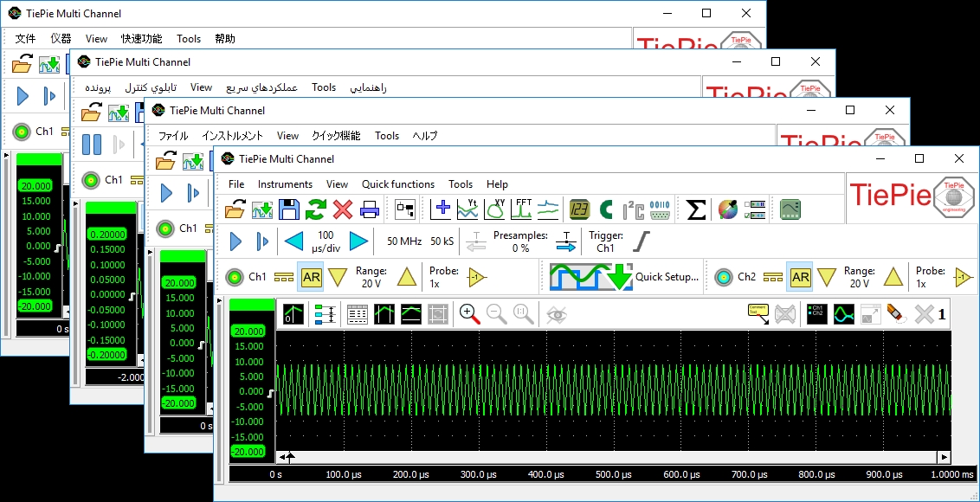Image resolution: width=980 pixels, height=502 pixels.
Task: Toggle Ch2 auto ranging AR button
Action: [x=800, y=277]
